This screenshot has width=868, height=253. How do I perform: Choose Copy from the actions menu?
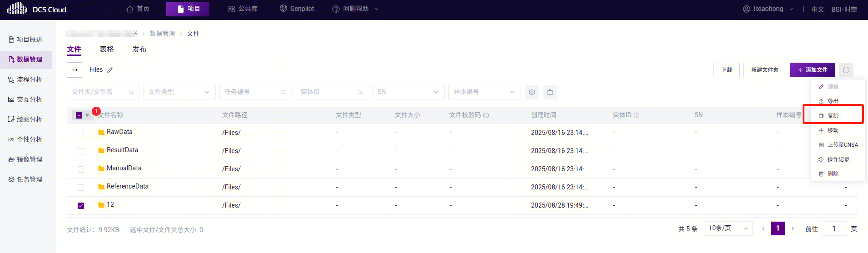(x=833, y=116)
